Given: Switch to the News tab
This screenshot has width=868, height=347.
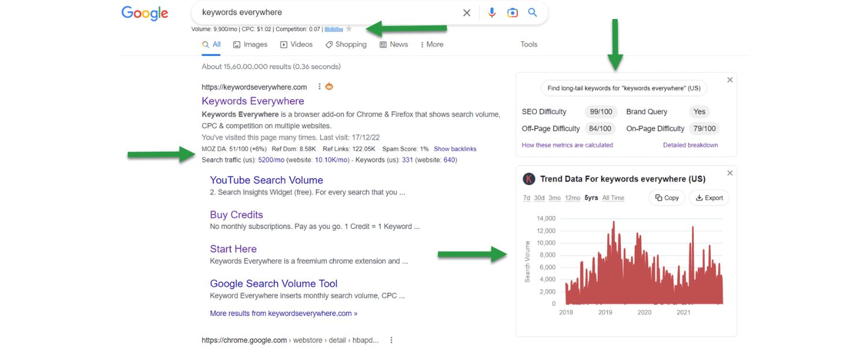Looking at the screenshot, I should [393, 44].
